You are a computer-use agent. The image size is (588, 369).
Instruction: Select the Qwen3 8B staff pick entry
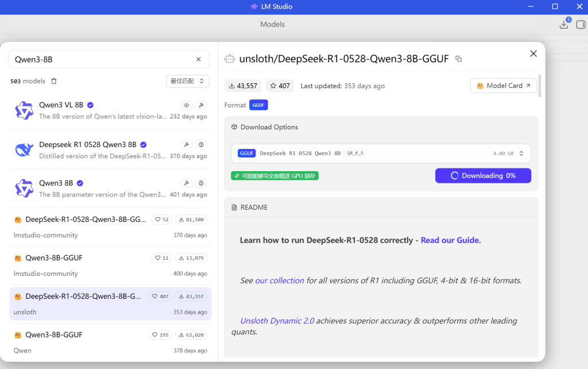(110, 189)
